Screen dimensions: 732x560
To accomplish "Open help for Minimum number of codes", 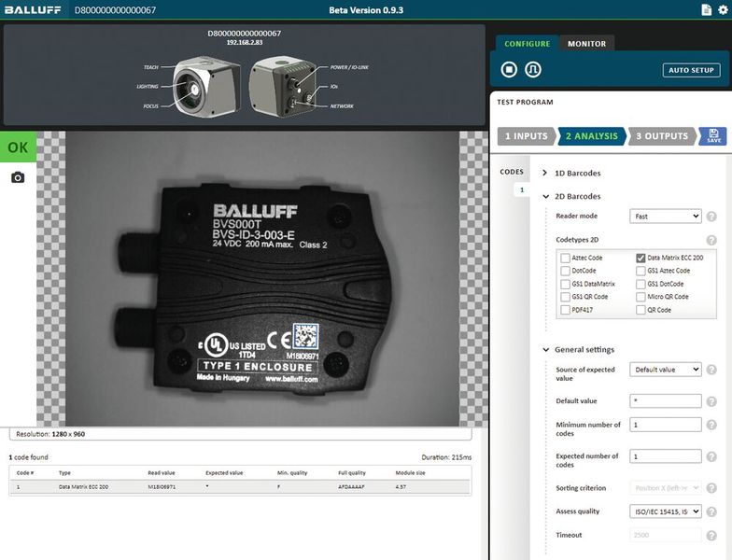I will pos(711,425).
